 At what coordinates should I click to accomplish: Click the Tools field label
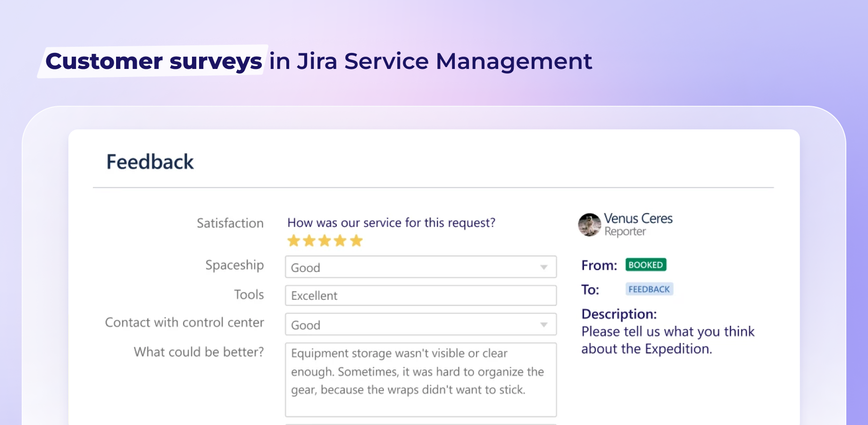pyautogui.click(x=249, y=295)
